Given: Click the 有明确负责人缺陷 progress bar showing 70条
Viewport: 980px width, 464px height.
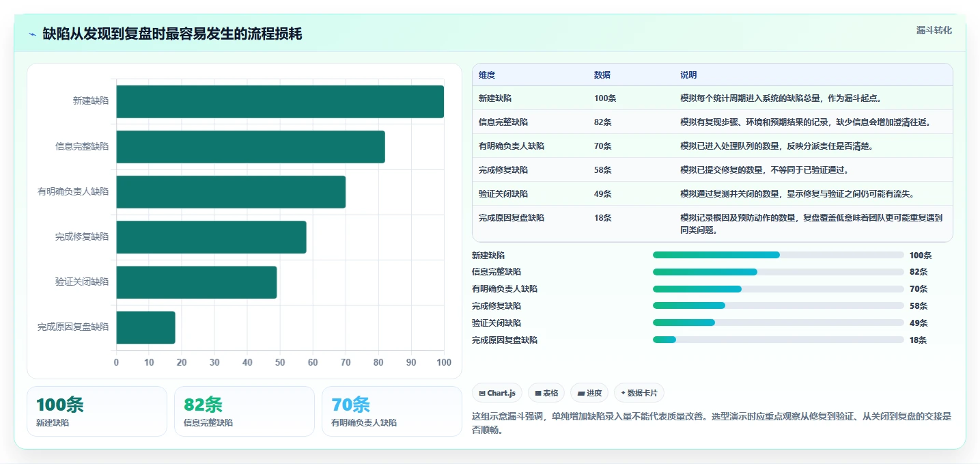Looking at the screenshot, I should (x=779, y=288).
